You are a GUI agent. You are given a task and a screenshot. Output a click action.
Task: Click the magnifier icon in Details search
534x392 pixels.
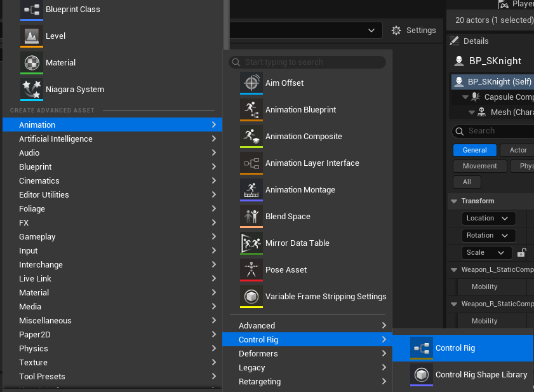click(460, 132)
